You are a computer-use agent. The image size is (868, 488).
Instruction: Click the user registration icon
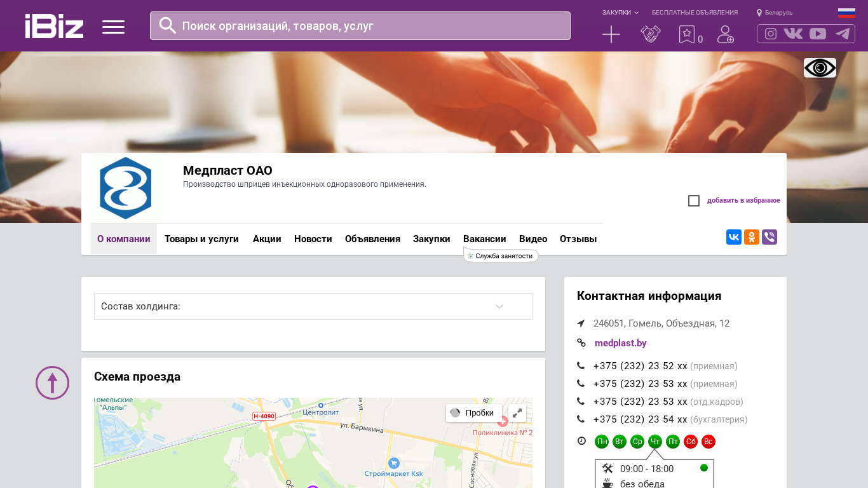click(x=725, y=34)
